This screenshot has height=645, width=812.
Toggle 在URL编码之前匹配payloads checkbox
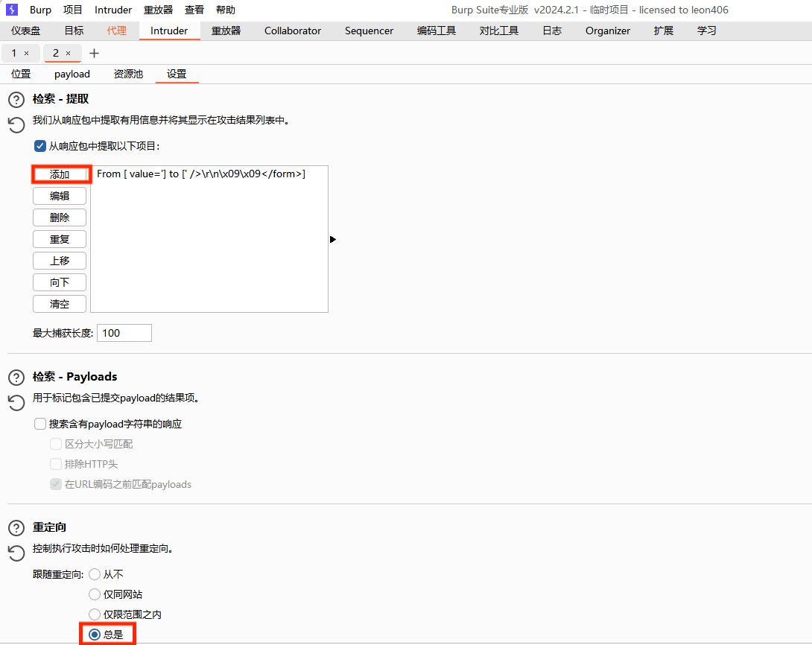tap(56, 484)
